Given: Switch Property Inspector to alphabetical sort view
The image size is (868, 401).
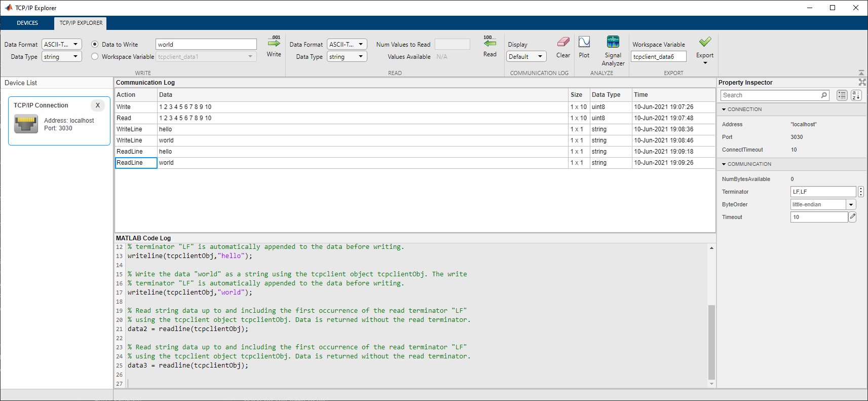Looking at the screenshot, I should coord(856,95).
